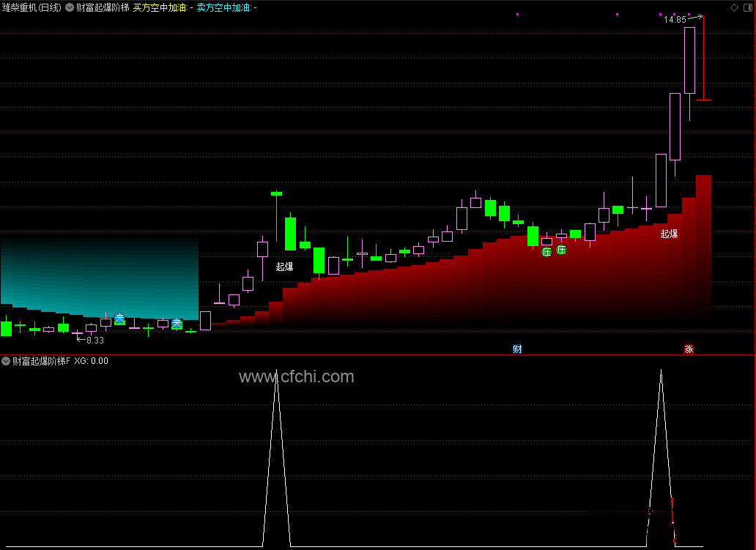Viewport: 756px width, 550px height.
Task: Click the right green 压 signal icon
Action: (561, 250)
